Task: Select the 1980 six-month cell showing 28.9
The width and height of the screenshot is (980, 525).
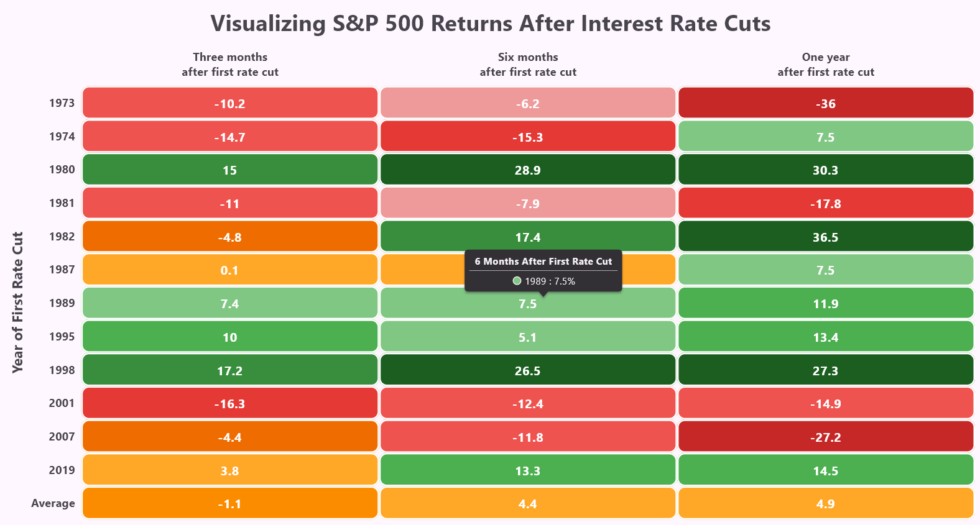Action: [527, 170]
